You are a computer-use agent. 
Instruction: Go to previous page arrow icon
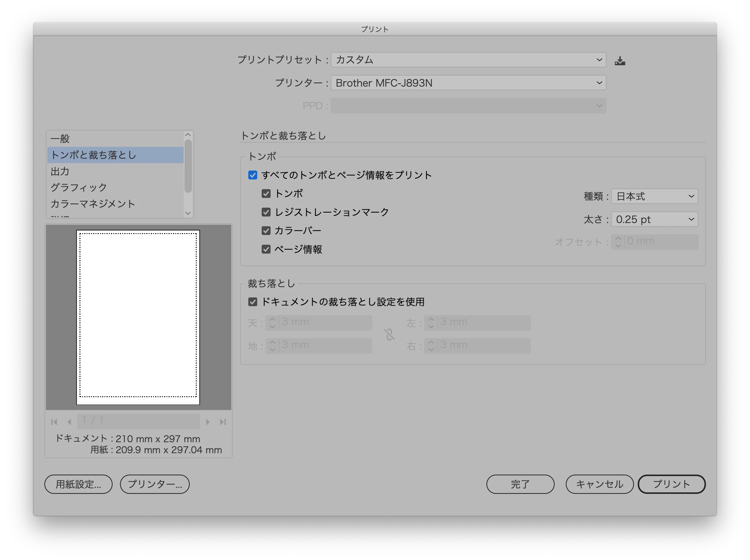click(x=69, y=422)
